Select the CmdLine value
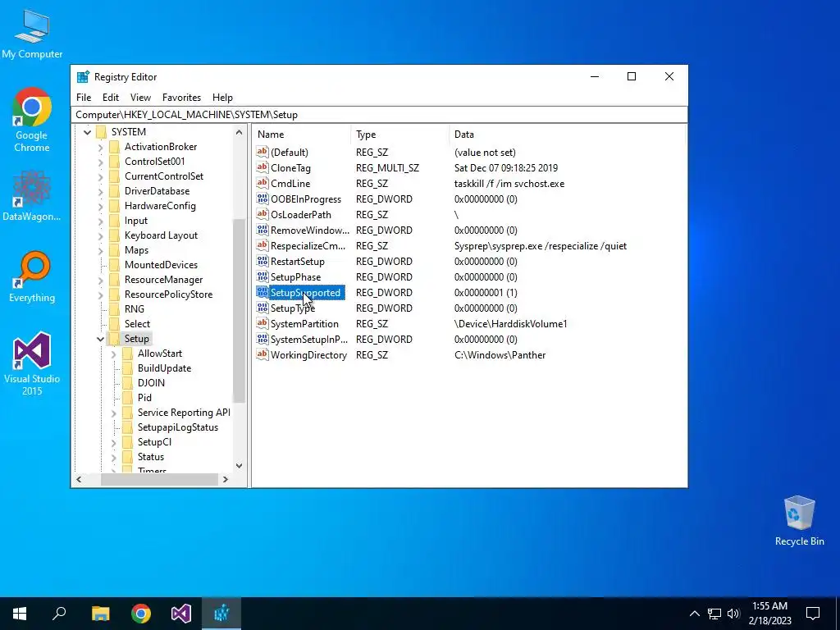Viewport: 840px width, 630px height. click(290, 183)
